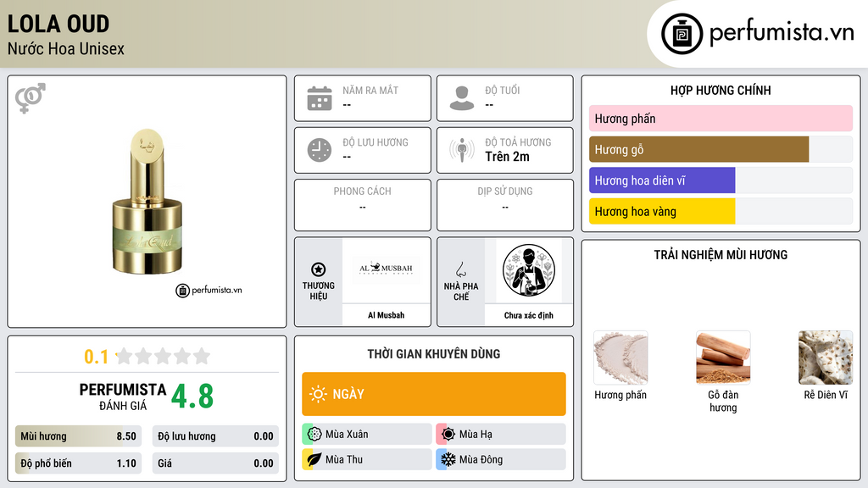Image resolution: width=868 pixels, height=488 pixels.
Task: Click the snowflake icon for Mùa Đông
Action: (448, 459)
